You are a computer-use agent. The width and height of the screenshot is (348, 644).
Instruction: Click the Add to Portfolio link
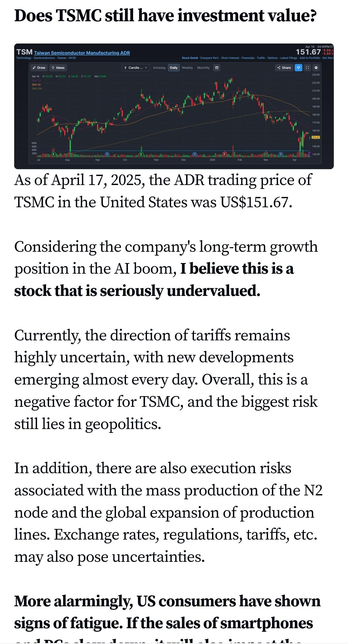[x=310, y=58]
